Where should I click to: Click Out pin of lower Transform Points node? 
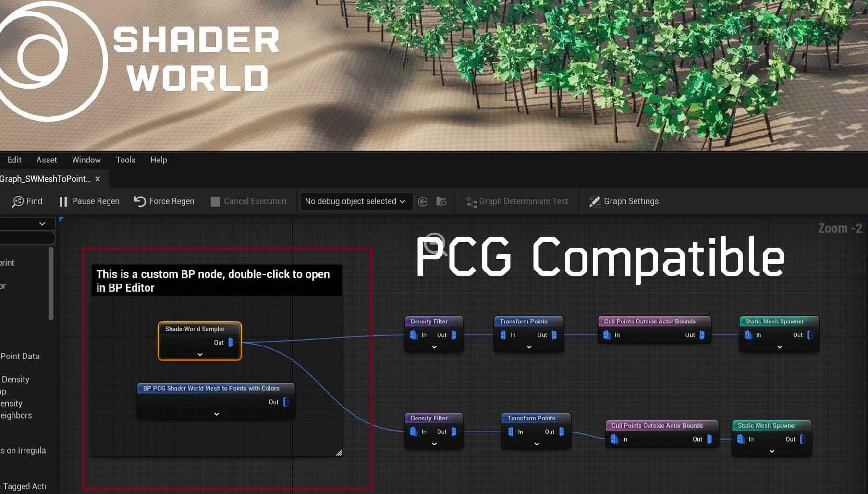coord(562,432)
